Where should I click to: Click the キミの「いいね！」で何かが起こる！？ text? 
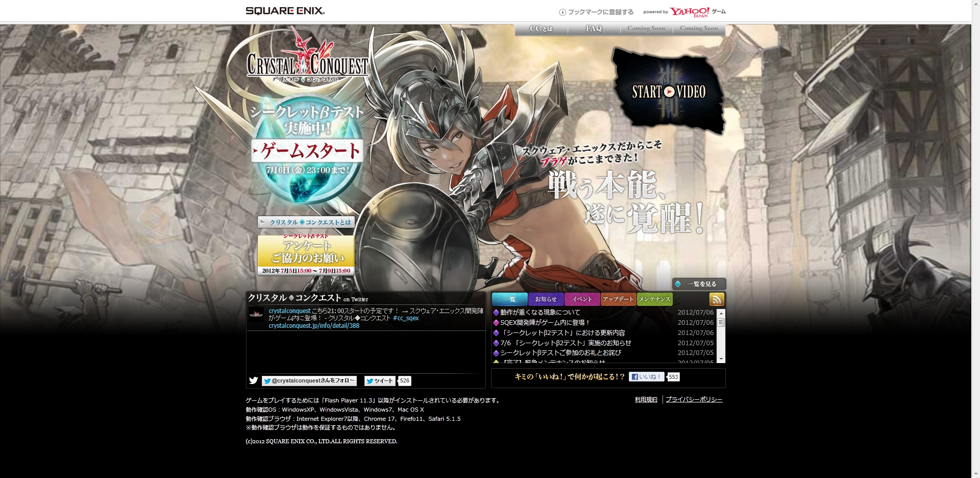pyautogui.click(x=570, y=377)
